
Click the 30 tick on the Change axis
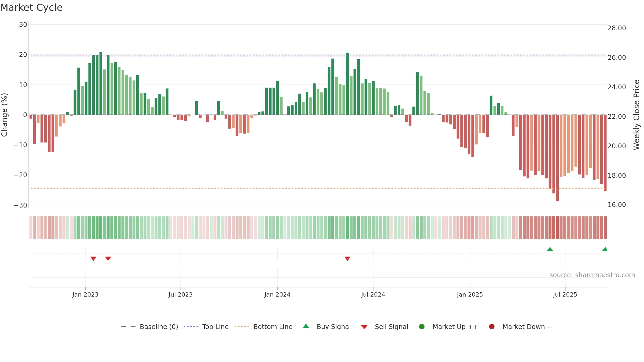[23, 25]
